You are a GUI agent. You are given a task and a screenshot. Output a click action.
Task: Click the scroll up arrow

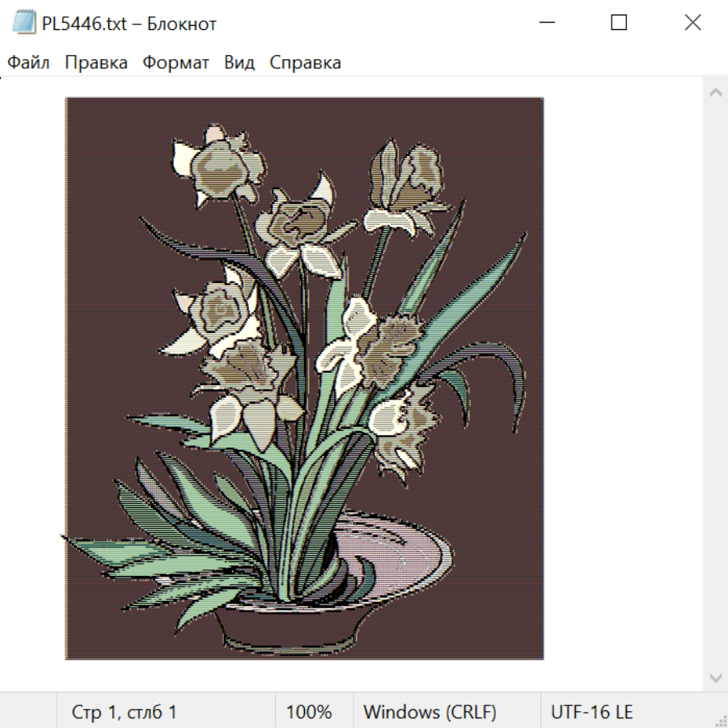point(716,92)
